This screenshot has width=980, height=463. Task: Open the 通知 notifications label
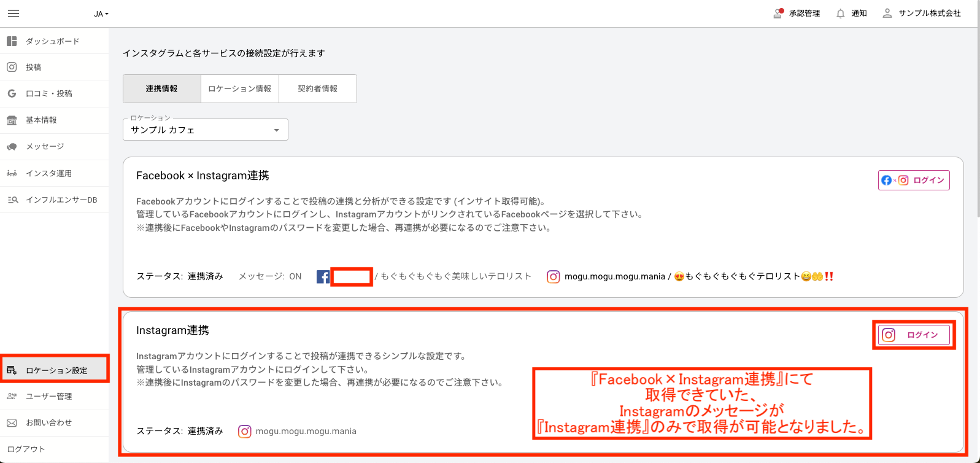pos(859,13)
